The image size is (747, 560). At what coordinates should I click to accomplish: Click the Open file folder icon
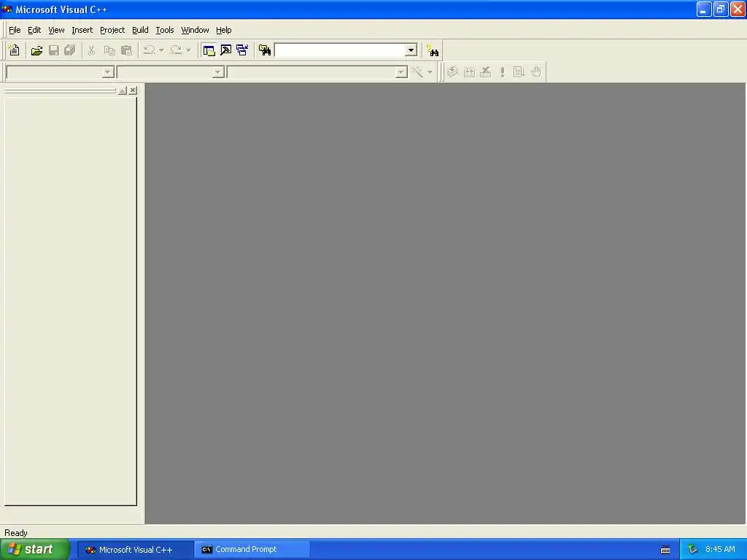point(36,50)
